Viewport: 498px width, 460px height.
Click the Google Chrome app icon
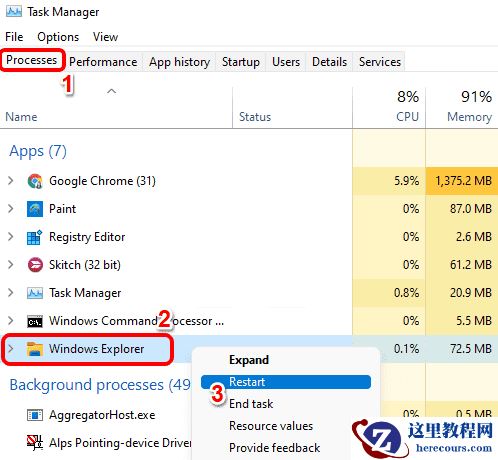click(35, 181)
